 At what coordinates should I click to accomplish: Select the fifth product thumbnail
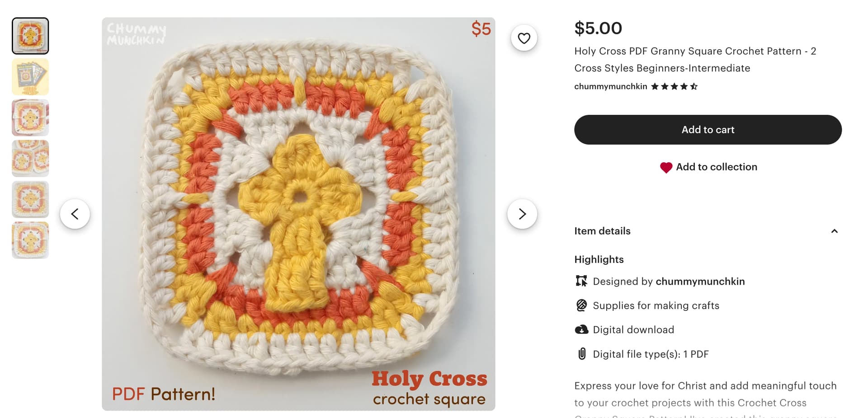pyautogui.click(x=30, y=199)
